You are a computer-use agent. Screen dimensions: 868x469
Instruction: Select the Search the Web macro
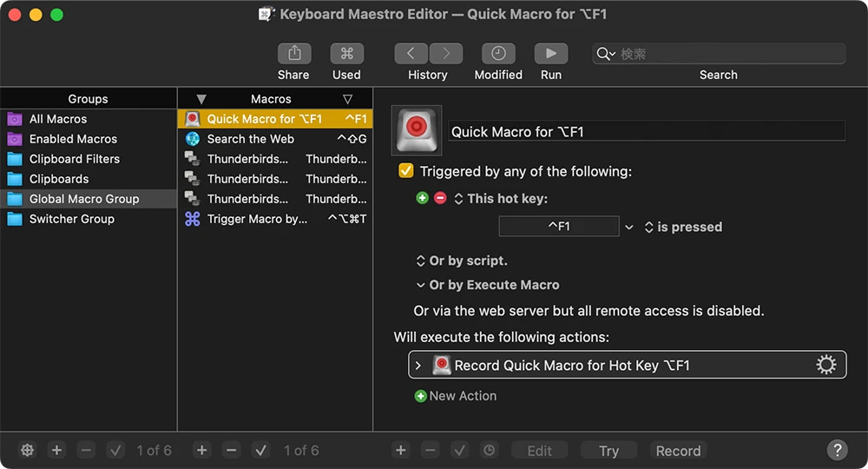click(251, 139)
